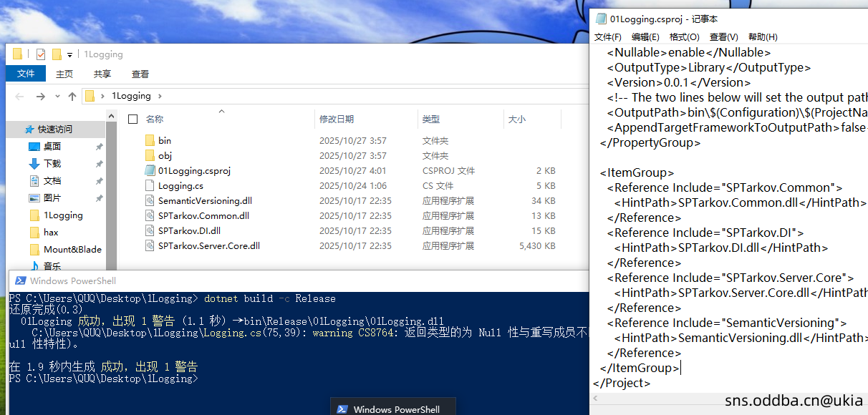This screenshot has width=868, height=415.
Task: Expand the chevron after 1Logging in address bar
Action: pos(160,96)
